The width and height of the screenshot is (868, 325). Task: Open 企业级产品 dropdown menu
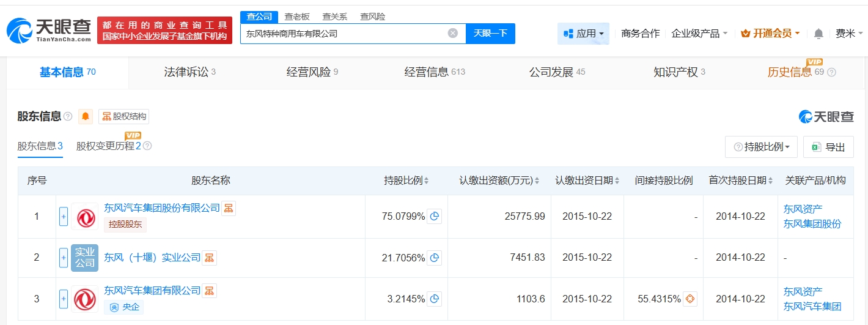tap(699, 34)
